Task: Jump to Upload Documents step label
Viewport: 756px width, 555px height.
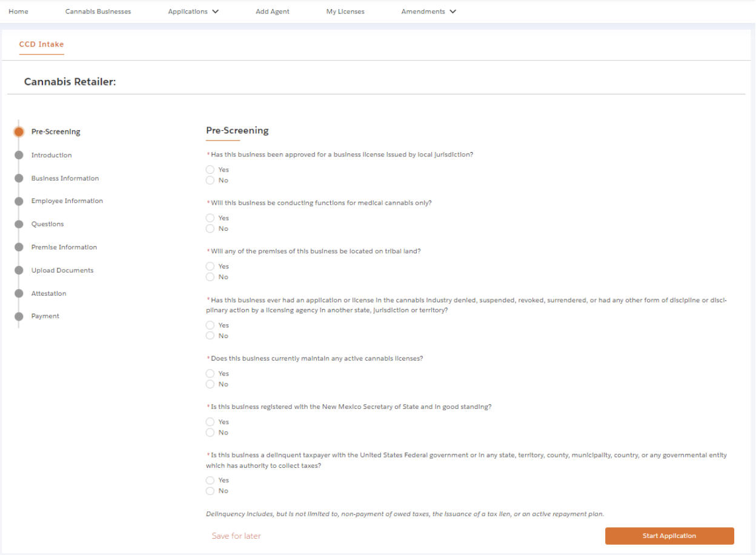Action: (x=62, y=270)
